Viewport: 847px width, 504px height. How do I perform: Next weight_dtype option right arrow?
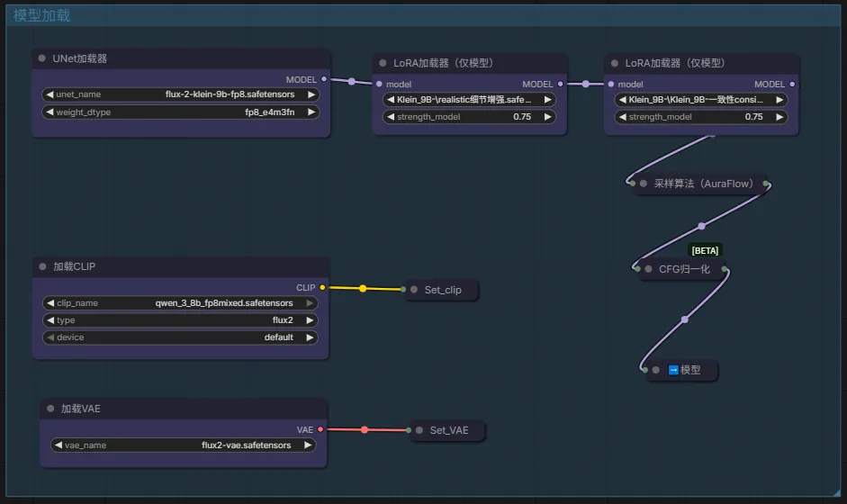pos(311,112)
